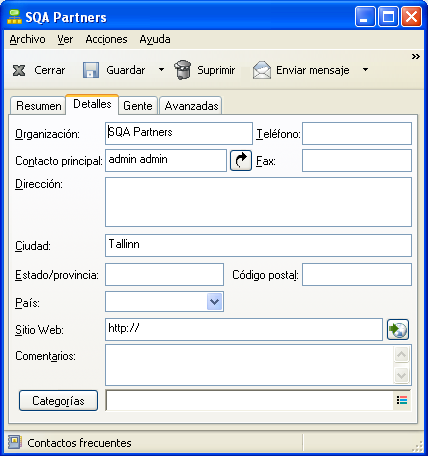Screen dimensions: 428x456
Task: Switch to the Gente tab
Action: [138, 106]
